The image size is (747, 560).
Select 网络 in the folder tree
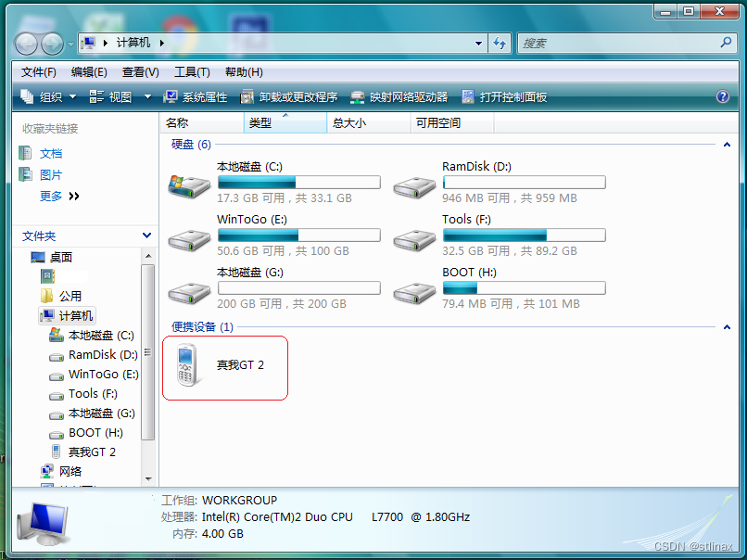pyautogui.click(x=70, y=471)
